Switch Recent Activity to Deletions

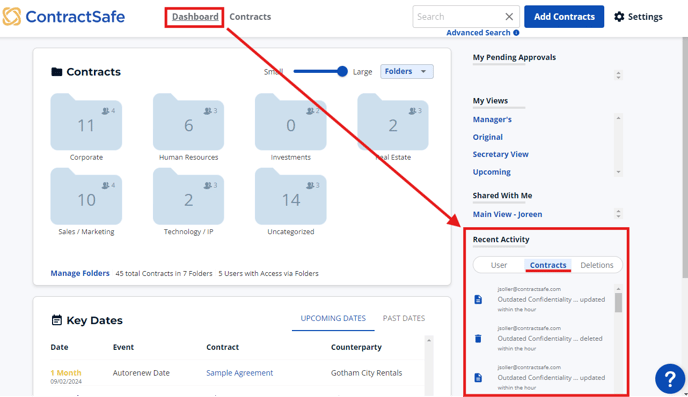point(597,265)
